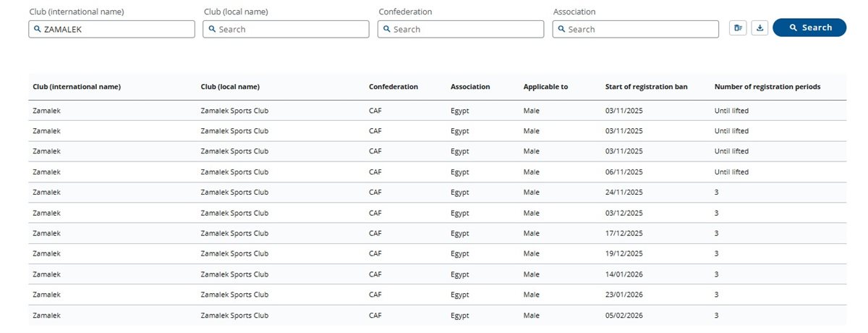868x333 pixels.
Task: Click the magnifier icon in Association field
Action: click(x=561, y=29)
